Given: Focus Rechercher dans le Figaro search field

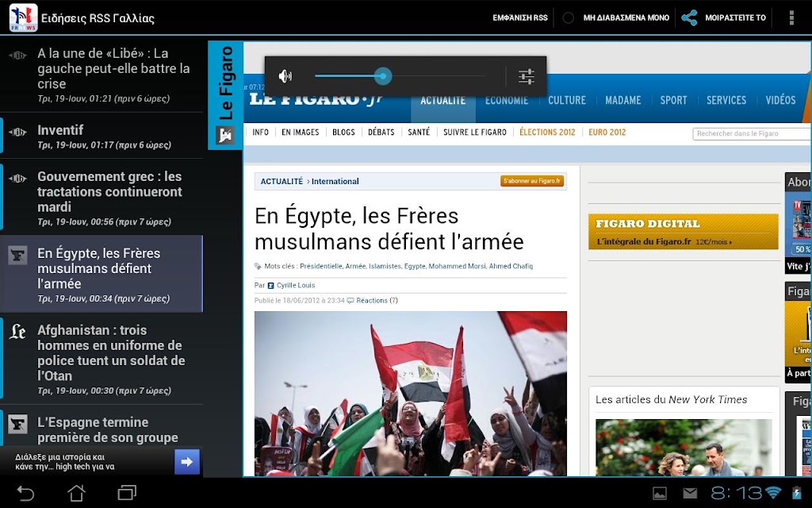Looking at the screenshot, I should [x=752, y=133].
